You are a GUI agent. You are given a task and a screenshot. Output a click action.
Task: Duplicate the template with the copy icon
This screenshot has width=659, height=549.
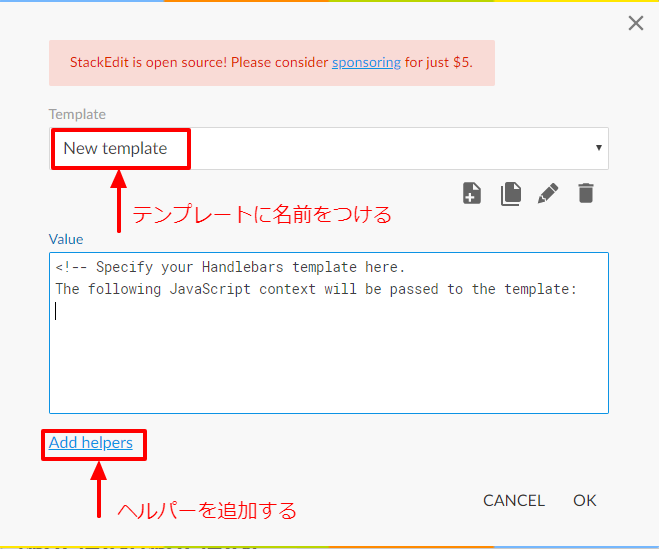pyautogui.click(x=511, y=193)
